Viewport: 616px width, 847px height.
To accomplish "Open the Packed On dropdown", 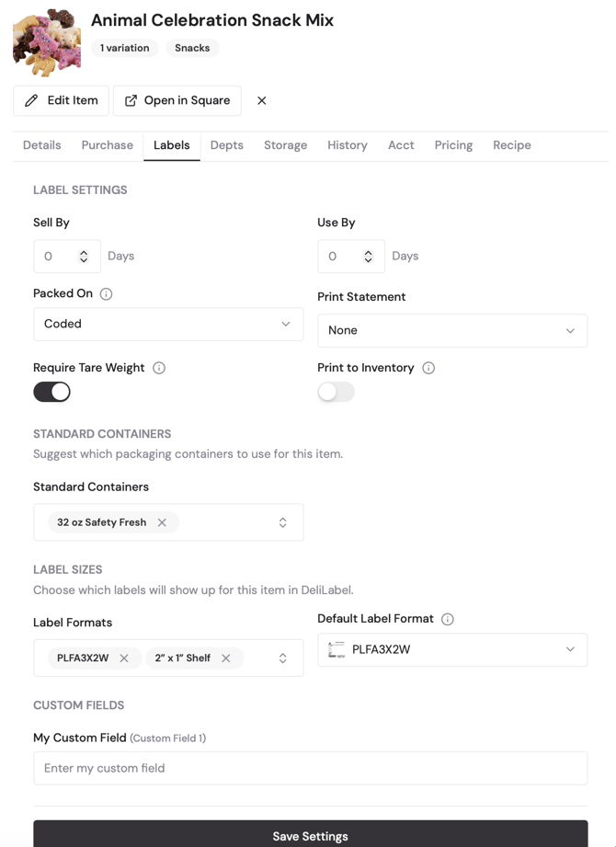I will point(168,324).
